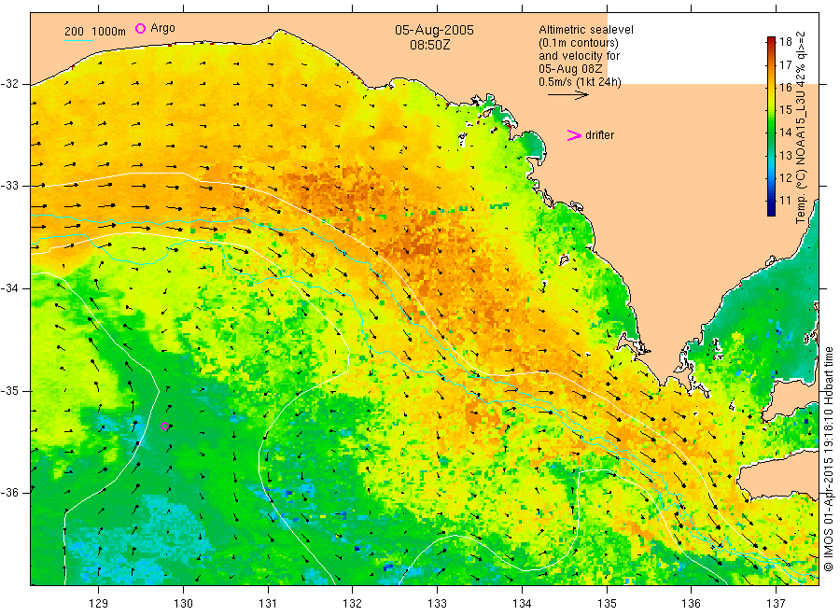Click latitude label -33
Viewport: 840px width, 616px height.
point(9,186)
